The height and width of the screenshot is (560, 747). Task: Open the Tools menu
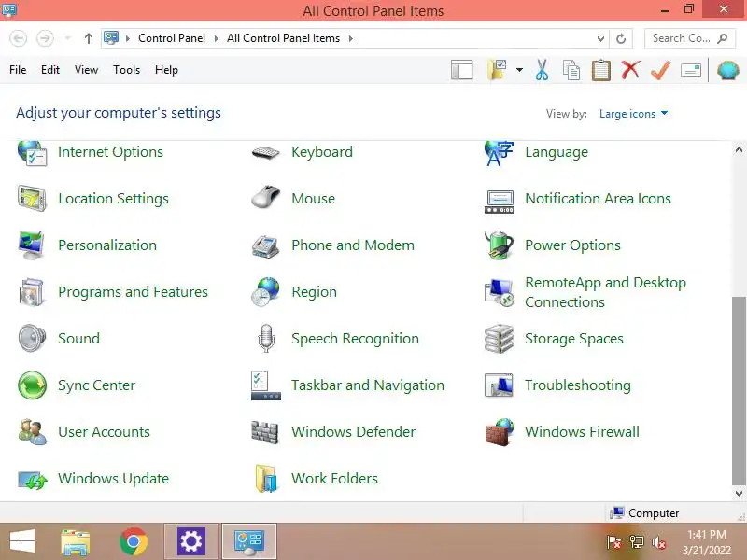click(x=126, y=70)
